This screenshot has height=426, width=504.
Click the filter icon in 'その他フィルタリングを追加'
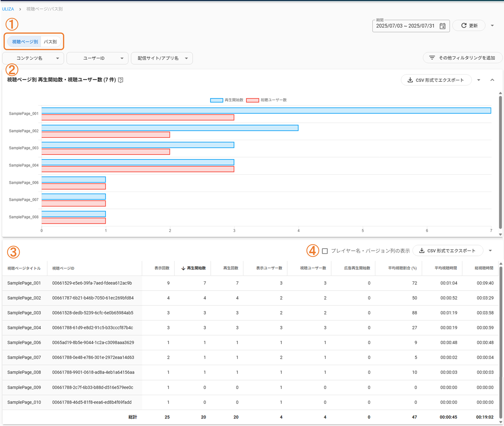432,58
